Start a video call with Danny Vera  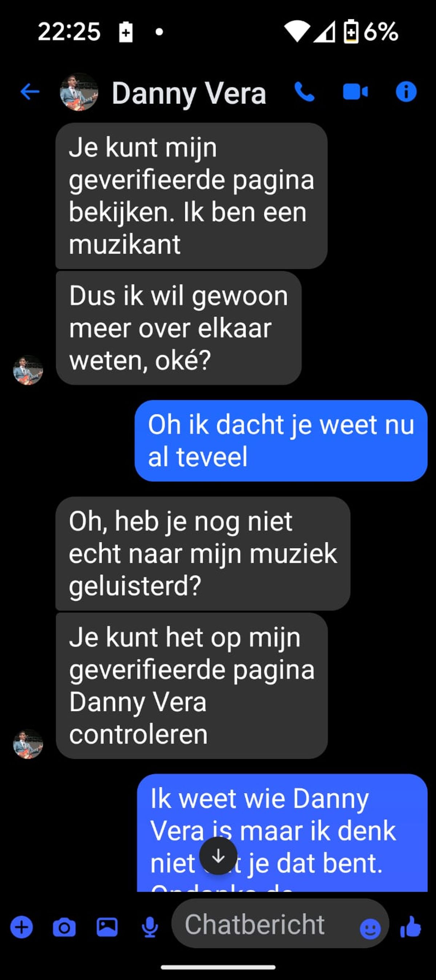click(355, 92)
